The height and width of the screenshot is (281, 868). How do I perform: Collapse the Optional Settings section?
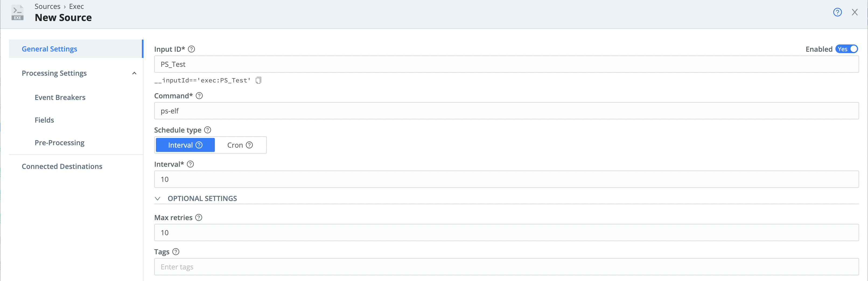click(x=157, y=198)
